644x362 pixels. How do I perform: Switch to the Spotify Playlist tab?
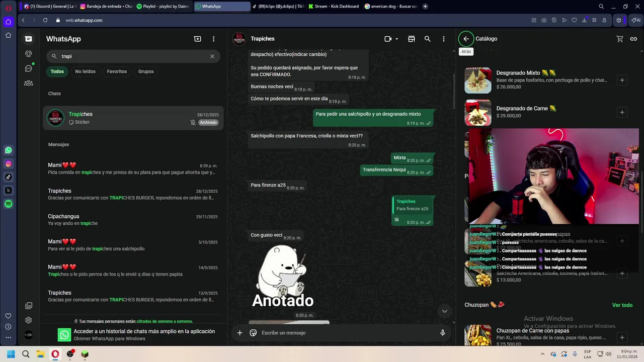164,7
